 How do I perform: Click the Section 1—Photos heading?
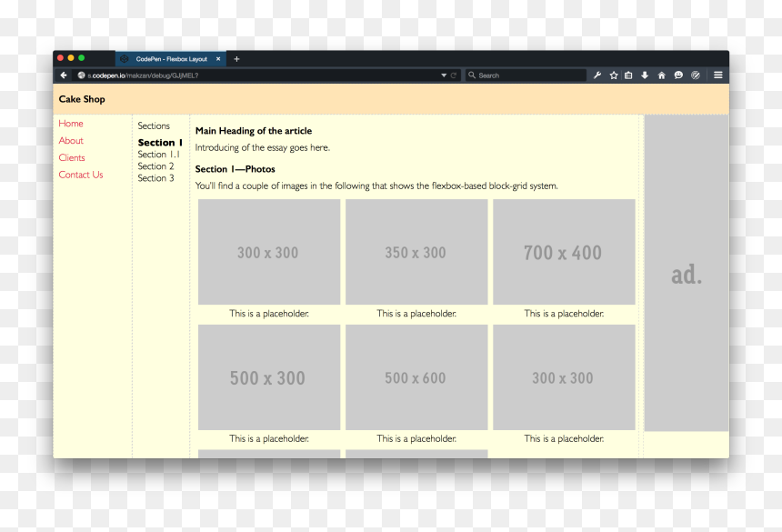tap(235, 169)
